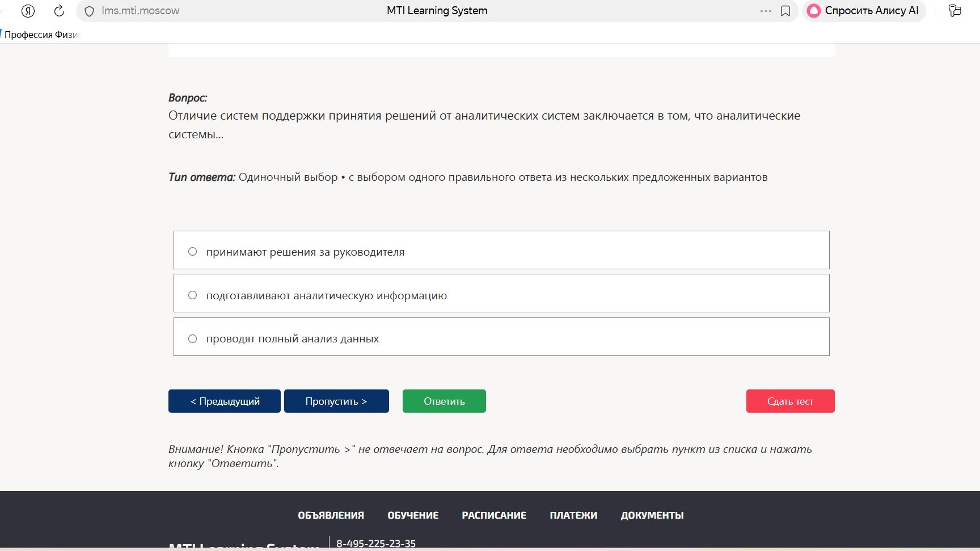The height and width of the screenshot is (551, 980).
Task: Click the icon right of Alice AI
Action: coord(955,11)
